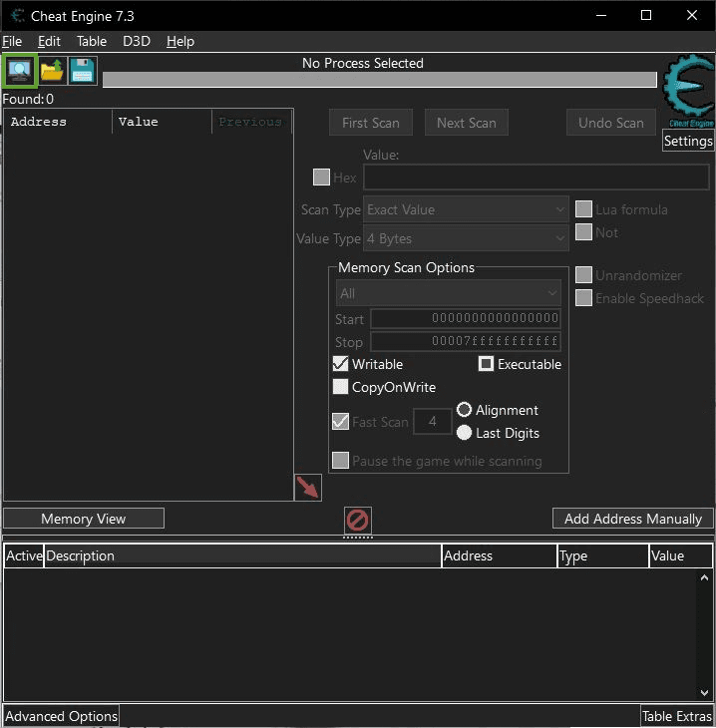Click Add Address Manually

pos(633,519)
